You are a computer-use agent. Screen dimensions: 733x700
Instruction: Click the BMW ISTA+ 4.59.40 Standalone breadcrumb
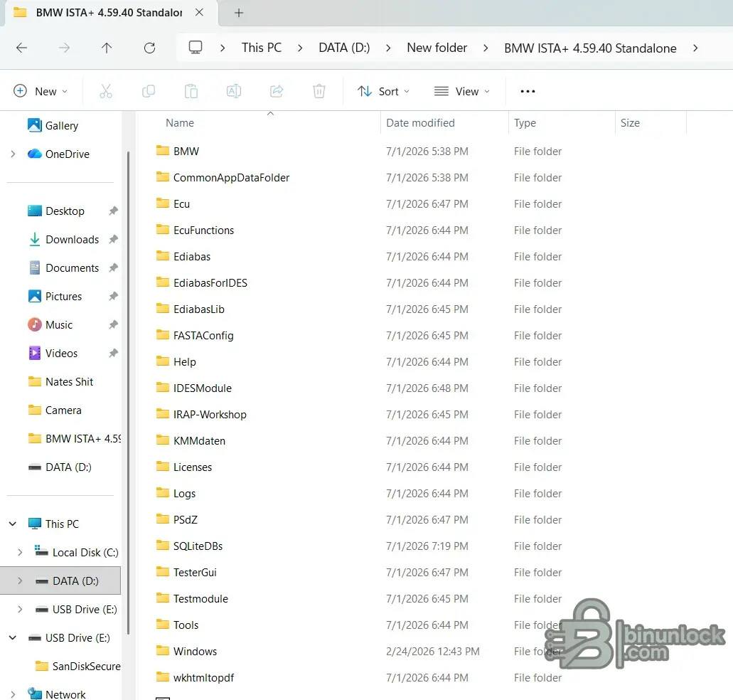click(590, 48)
